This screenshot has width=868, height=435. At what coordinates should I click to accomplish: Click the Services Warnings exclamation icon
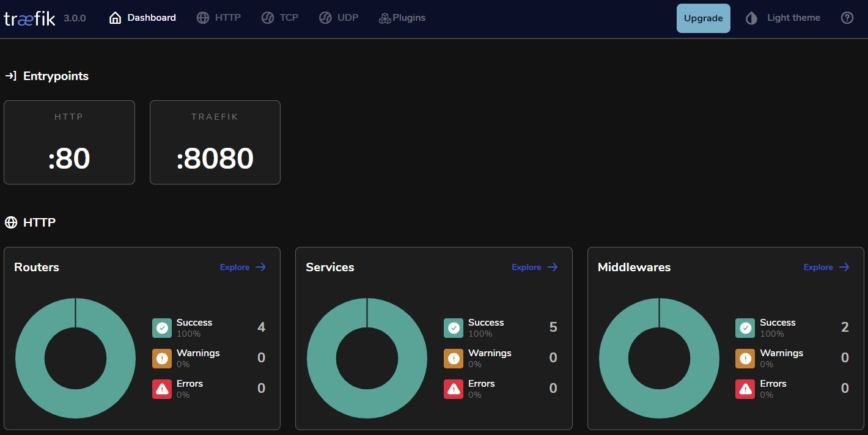[454, 359]
